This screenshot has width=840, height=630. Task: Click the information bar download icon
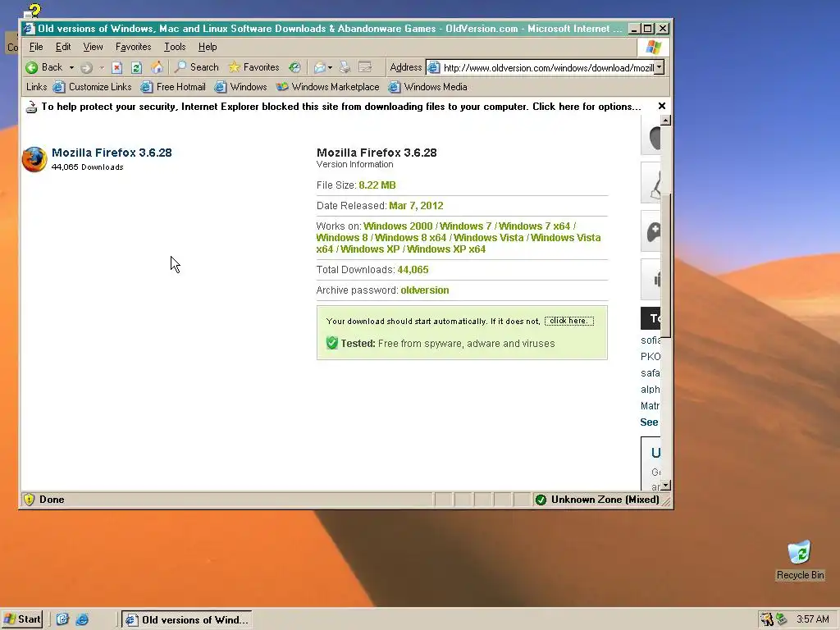coord(32,107)
